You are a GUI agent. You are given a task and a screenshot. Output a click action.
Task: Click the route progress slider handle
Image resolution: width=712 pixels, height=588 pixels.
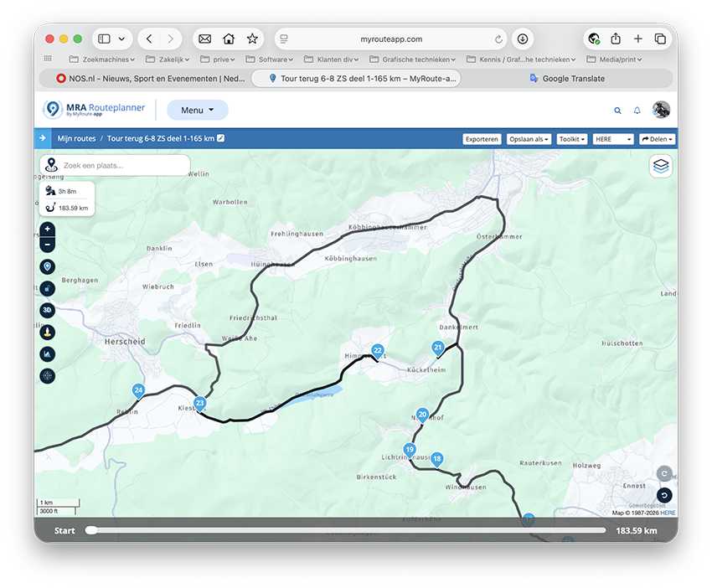tap(91, 530)
